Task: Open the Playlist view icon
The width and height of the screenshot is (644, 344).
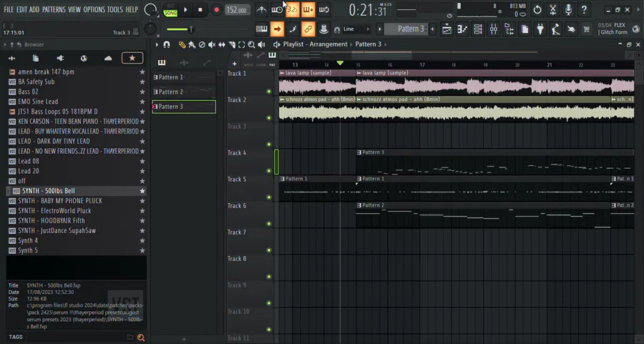Action: [x=447, y=29]
